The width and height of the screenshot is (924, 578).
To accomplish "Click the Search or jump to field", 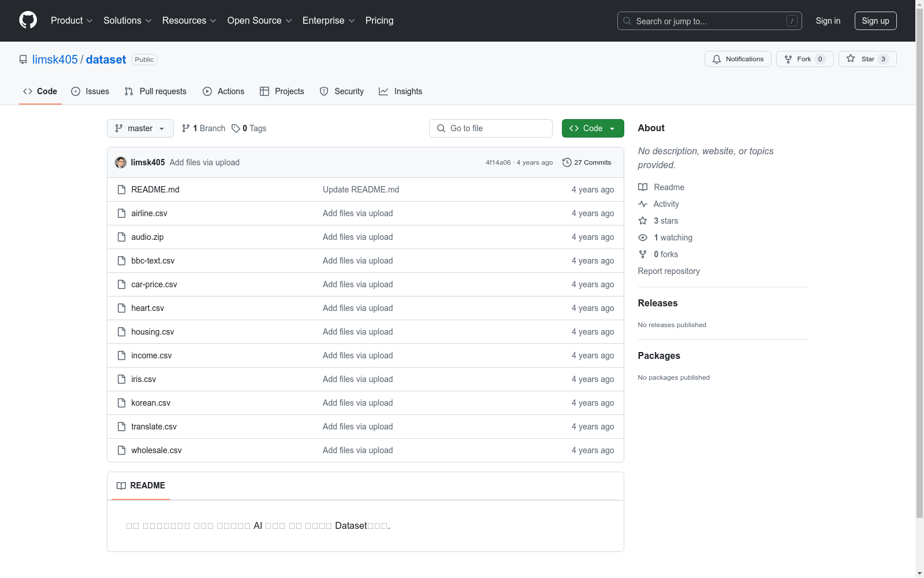I will coord(710,21).
